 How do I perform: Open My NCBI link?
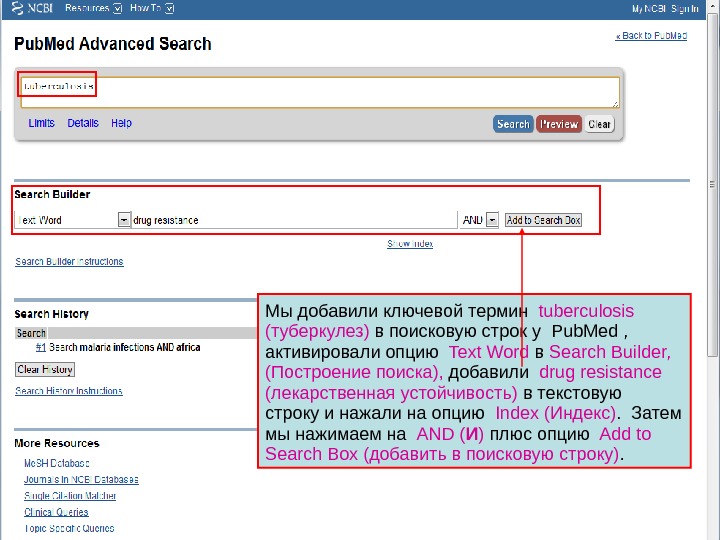click(649, 9)
